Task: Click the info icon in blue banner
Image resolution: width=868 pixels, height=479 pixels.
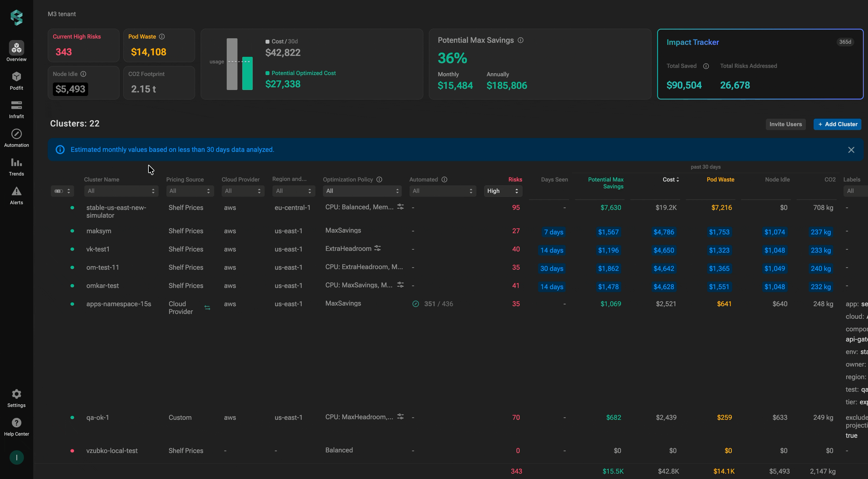Action: click(60, 150)
